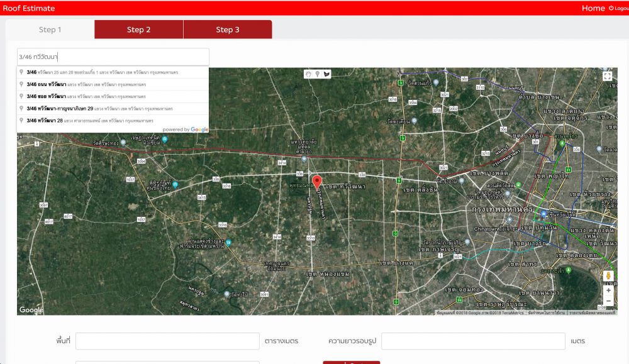
Task: Click the address search input field
Action: pyautogui.click(x=113, y=57)
